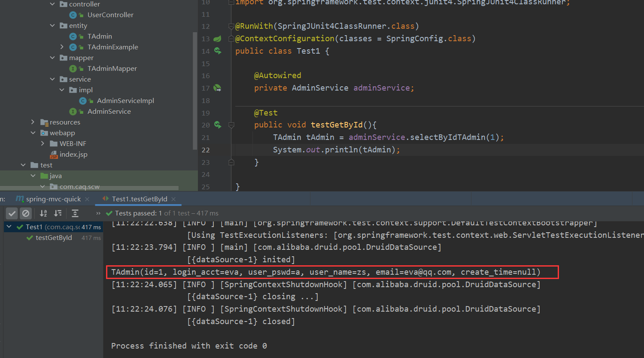Screen dimensions: 644x358
Task: Click the 'TAdmin(id=1, login_acct=eva' console output line
Action: [x=326, y=272]
